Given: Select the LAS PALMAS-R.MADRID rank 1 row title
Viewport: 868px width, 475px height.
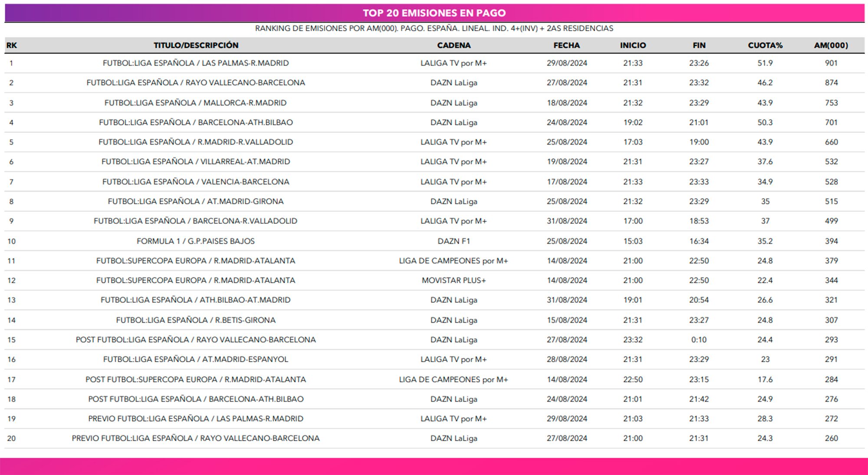Looking at the screenshot, I should pos(196,63).
